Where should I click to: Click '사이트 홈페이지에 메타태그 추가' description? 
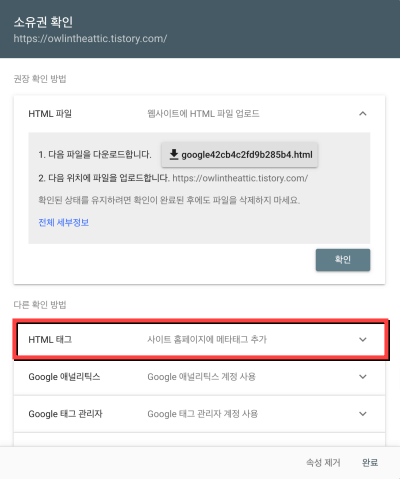coord(207,340)
